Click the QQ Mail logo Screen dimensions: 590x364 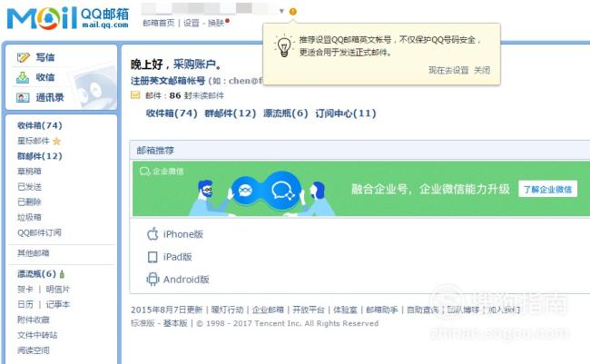(68, 18)
